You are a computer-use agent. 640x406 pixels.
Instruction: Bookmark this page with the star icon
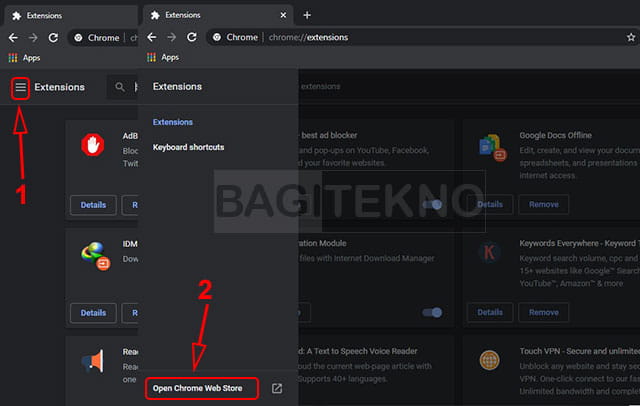[631, 38]
